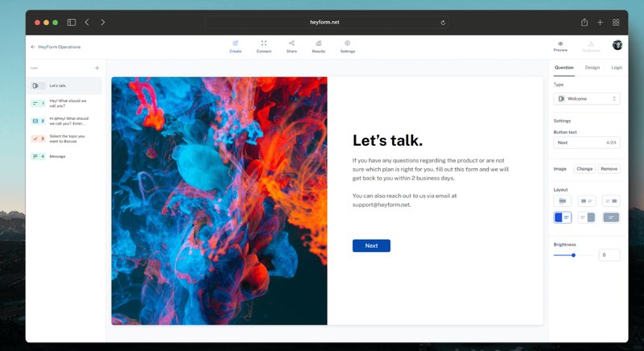Click the Change image button
Screen dimensions: 644x351
pos(584,169)
